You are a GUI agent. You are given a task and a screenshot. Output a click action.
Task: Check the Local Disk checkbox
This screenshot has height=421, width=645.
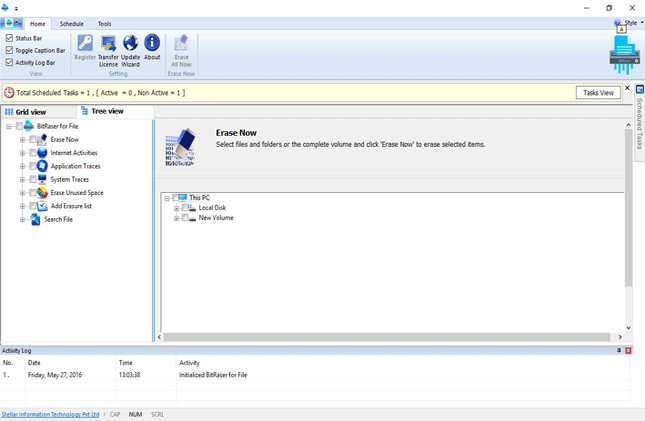pos(185,207)
